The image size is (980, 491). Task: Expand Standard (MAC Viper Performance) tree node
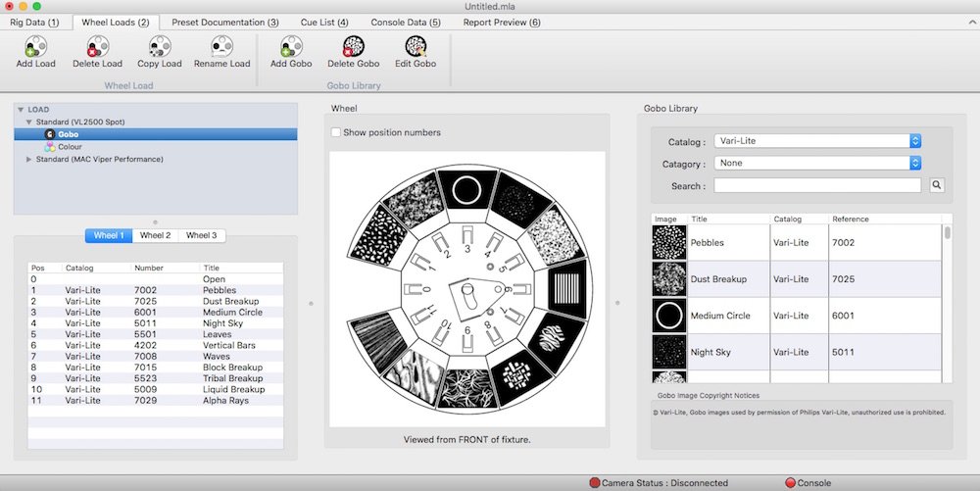click(x=28, y=159)
